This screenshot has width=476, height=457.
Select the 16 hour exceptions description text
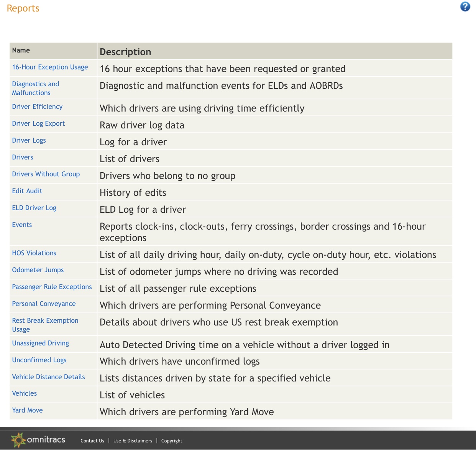point(223,69)
